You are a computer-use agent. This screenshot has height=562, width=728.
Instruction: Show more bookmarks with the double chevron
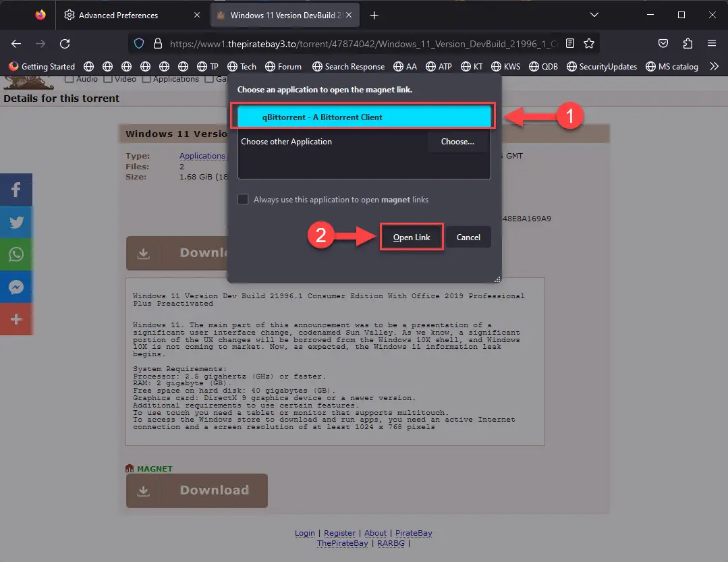coord(714,66)
